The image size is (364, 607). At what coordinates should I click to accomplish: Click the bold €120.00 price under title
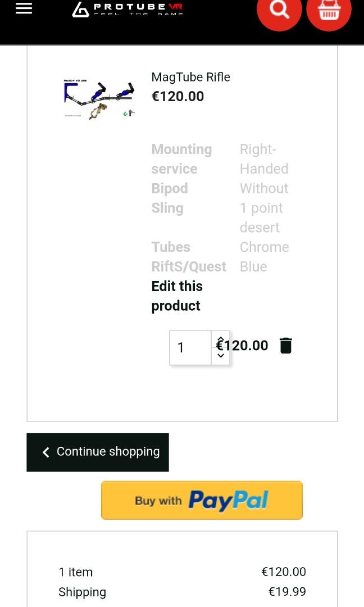click(178, 96)
